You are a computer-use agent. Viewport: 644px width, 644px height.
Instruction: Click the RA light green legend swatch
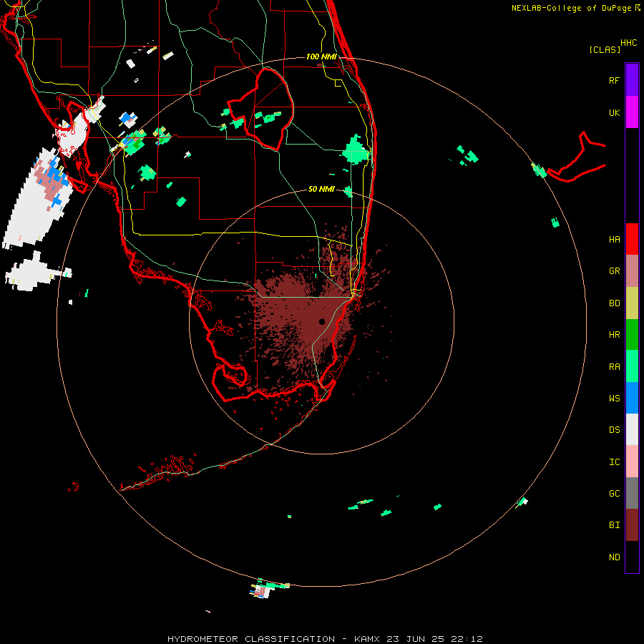(632, 366)
